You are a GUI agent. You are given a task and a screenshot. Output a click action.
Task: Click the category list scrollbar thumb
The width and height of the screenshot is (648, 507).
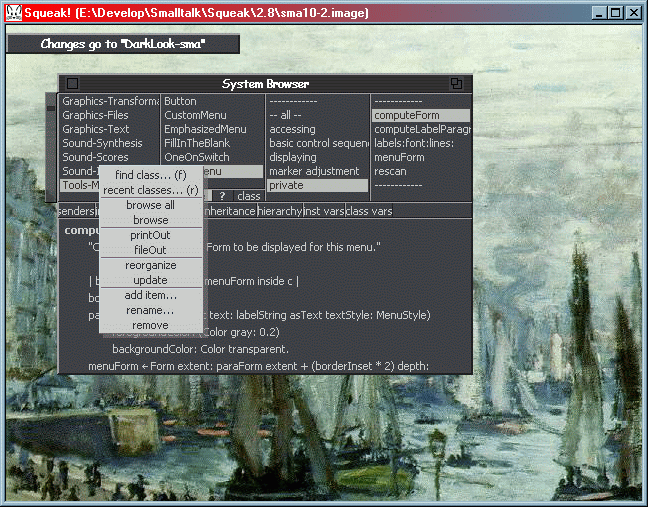click(x=51, y=108)
